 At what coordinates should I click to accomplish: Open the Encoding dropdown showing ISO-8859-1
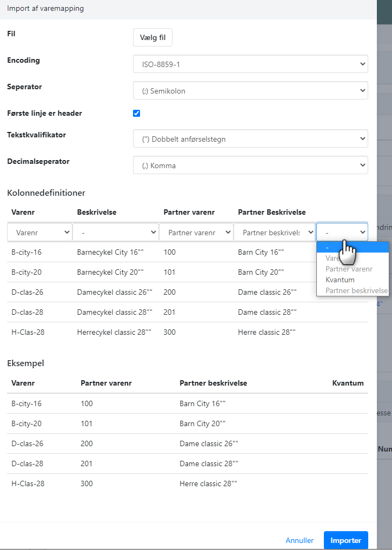(250, 64)
